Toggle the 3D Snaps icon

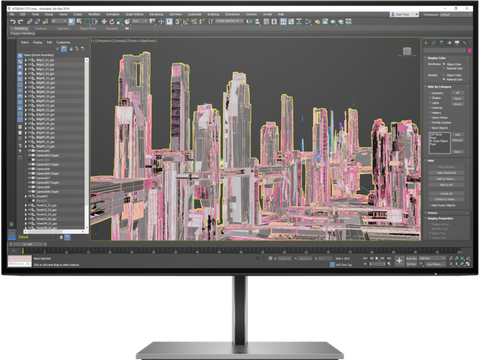[x=178, y=22]
